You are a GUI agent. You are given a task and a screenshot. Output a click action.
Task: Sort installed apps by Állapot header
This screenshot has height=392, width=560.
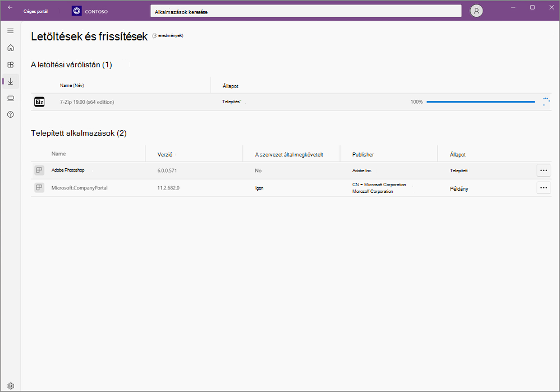[x=457, y=155]
